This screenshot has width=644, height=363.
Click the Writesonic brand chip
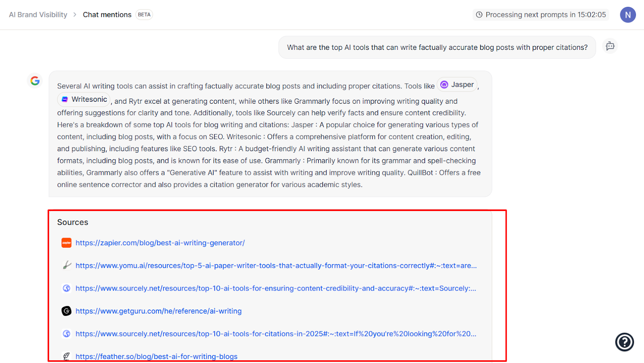click(x=84, y=99)
